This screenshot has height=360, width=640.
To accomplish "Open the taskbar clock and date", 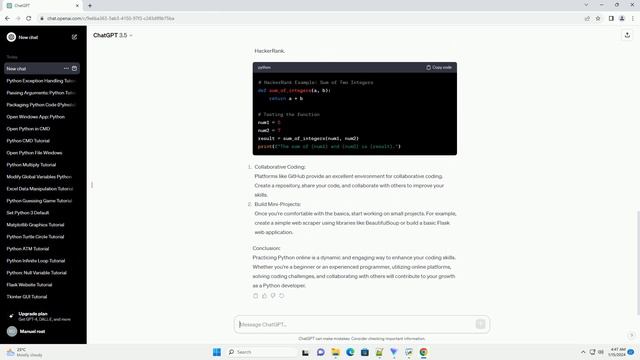I will click(617, 352).
